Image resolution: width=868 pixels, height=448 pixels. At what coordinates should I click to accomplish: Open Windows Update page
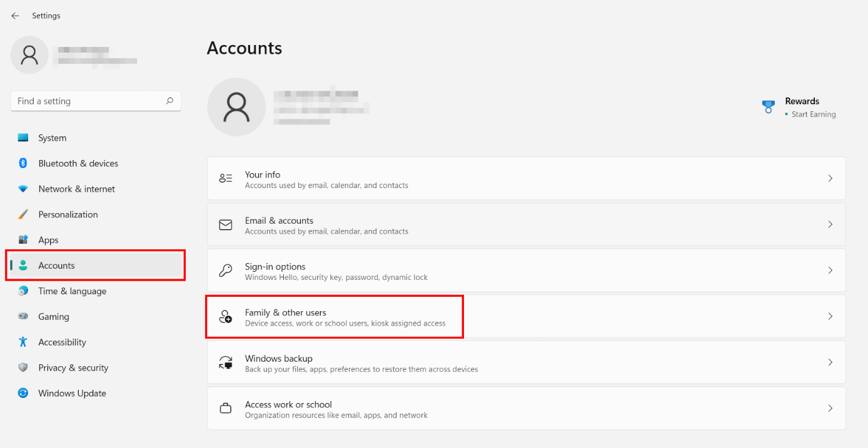[96, 394]
